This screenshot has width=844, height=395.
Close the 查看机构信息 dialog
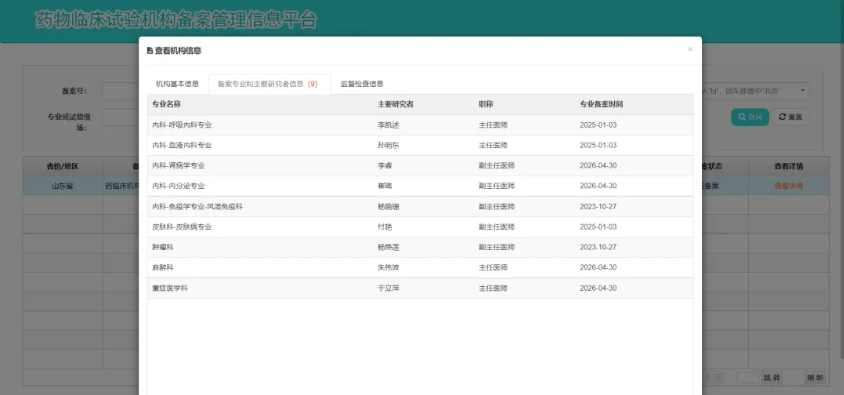coord(690,50)
